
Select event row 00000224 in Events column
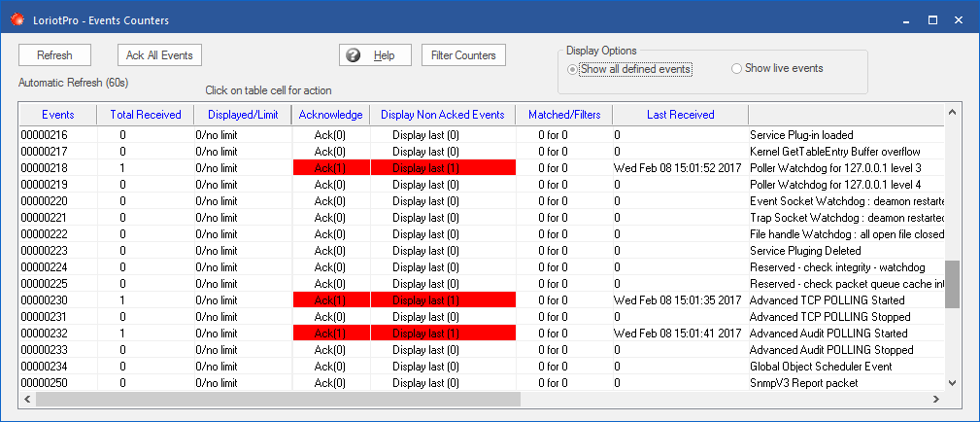coord(45,267)
